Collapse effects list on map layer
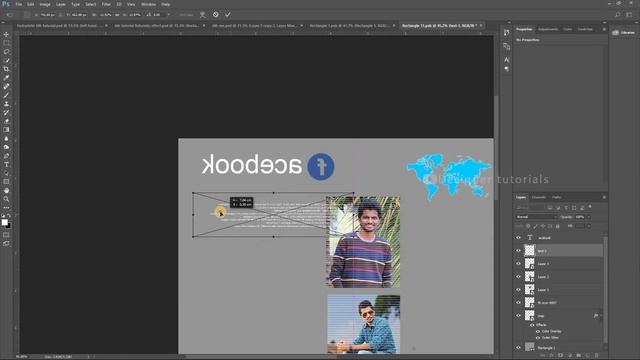640x360 pixels. point(601,316)
